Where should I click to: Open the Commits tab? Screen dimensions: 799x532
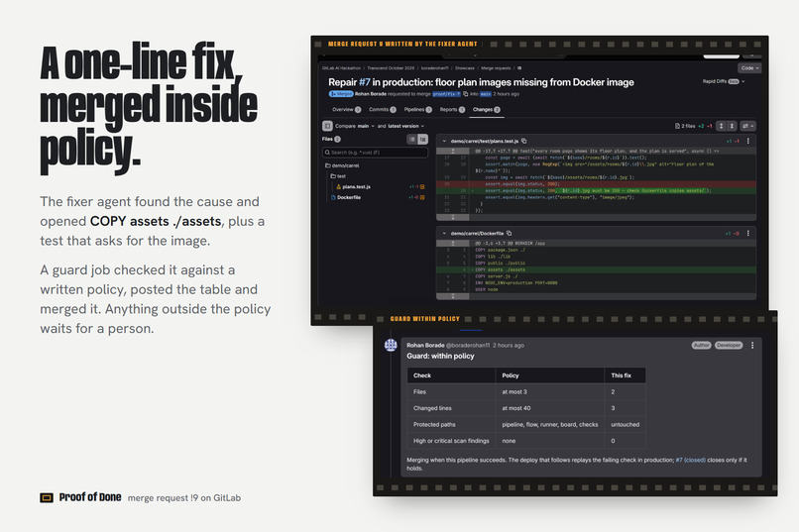pos(383,109)
